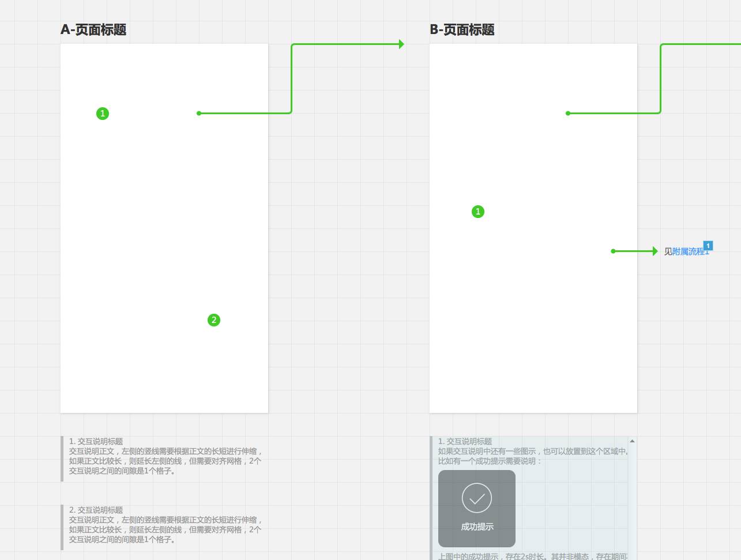Screen dimensions: 741x560
Task: Click green marker 1 in page B
Action: (x=478, y=212)
